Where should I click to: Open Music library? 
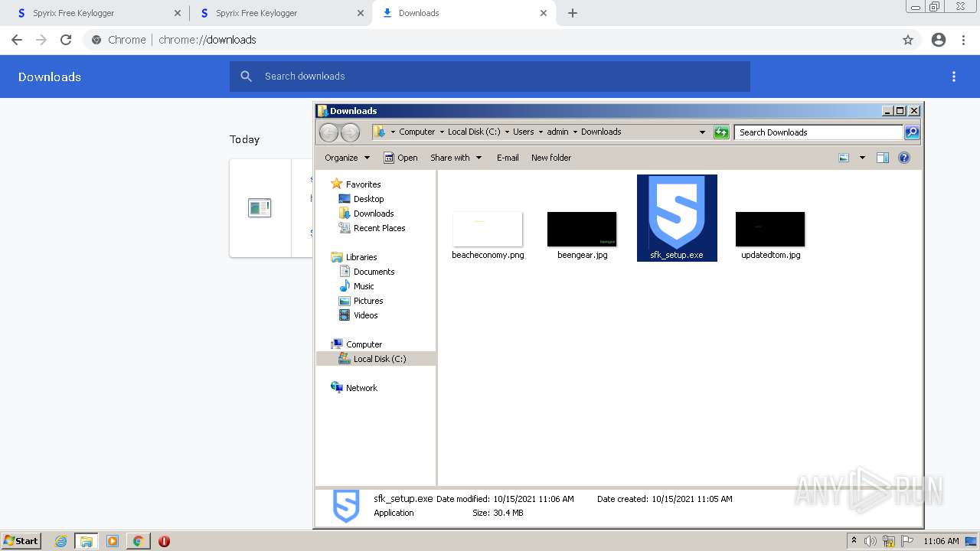363,286
